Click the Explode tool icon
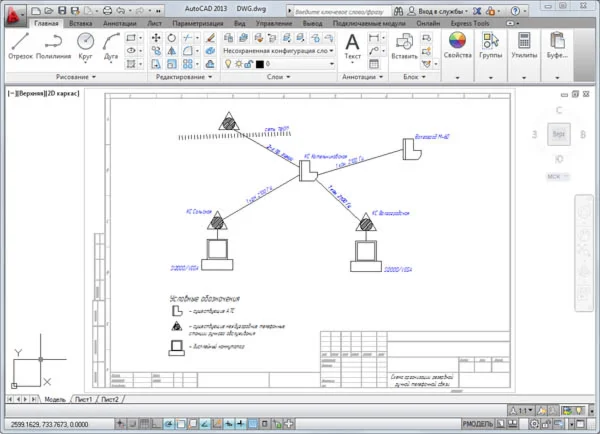600x434 pixels. pos(210,51)
